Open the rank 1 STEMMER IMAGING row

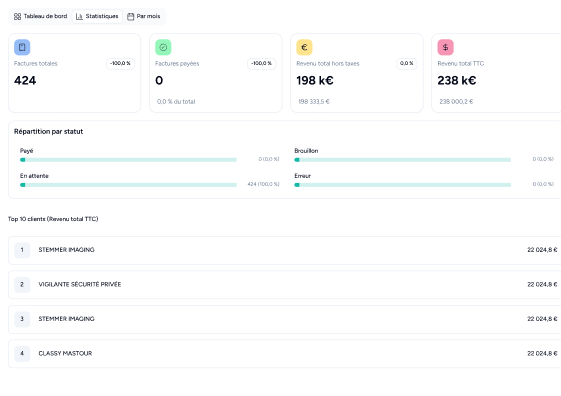point(284,250)
